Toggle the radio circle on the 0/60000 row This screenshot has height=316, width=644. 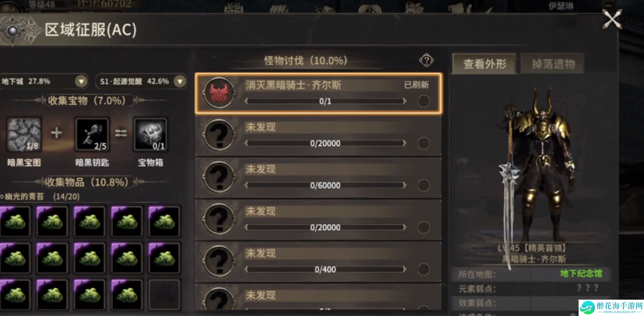(x=424, y=185)
